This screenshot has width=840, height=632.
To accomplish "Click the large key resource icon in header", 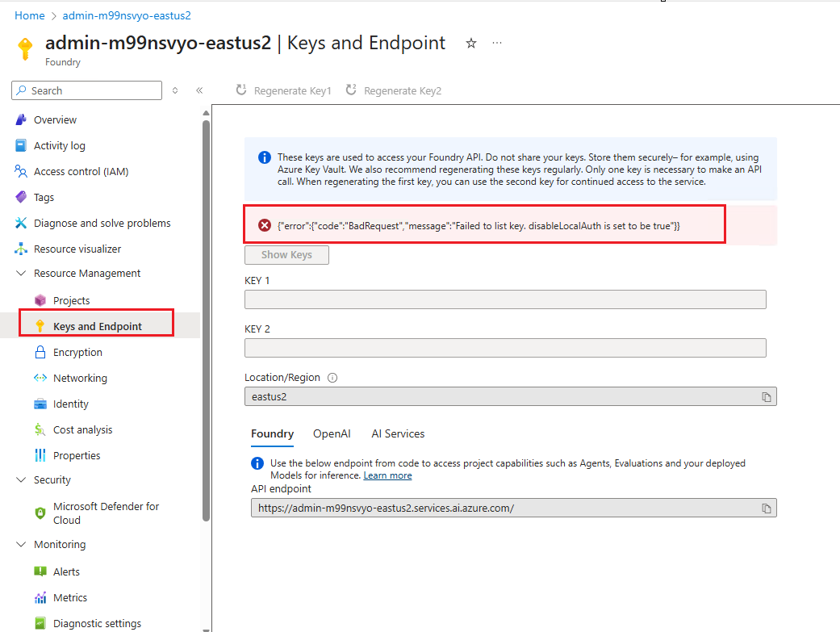I will (x=25, y=48).
